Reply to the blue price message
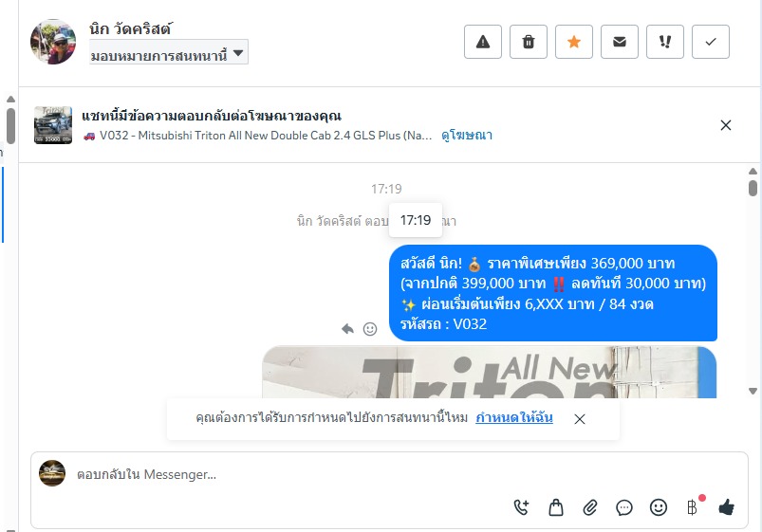Viewport: 762px width, 532px height. pyautogui.click(x=347, y=329)
